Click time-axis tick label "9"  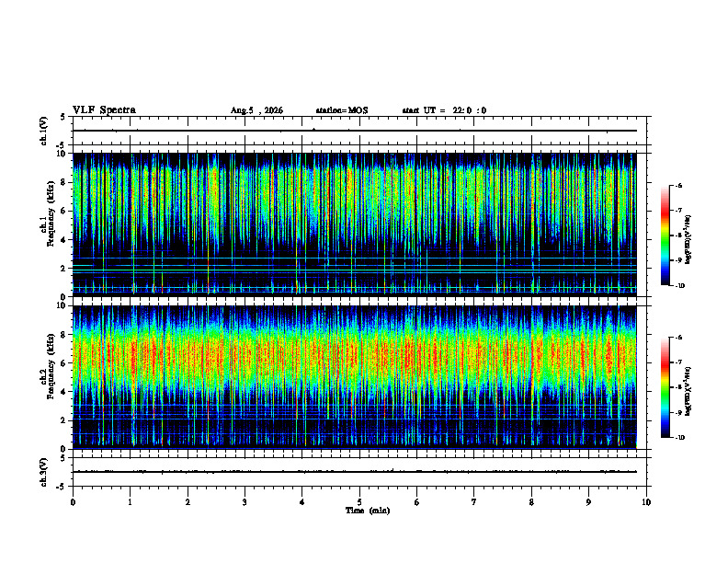[588, 502]
